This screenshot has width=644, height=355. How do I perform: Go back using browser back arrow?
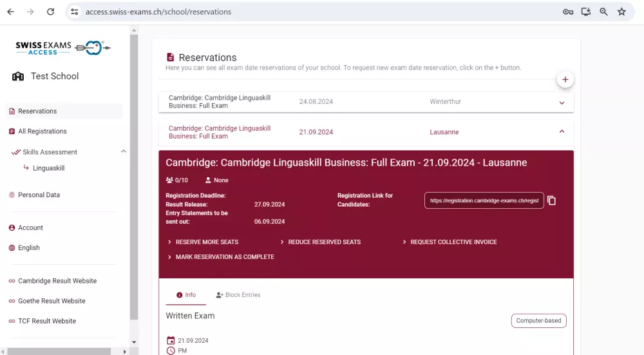click(x=10, y=12)
